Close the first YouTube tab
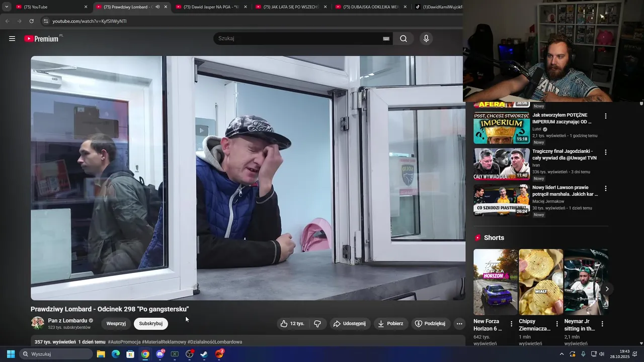 (86, 7)
